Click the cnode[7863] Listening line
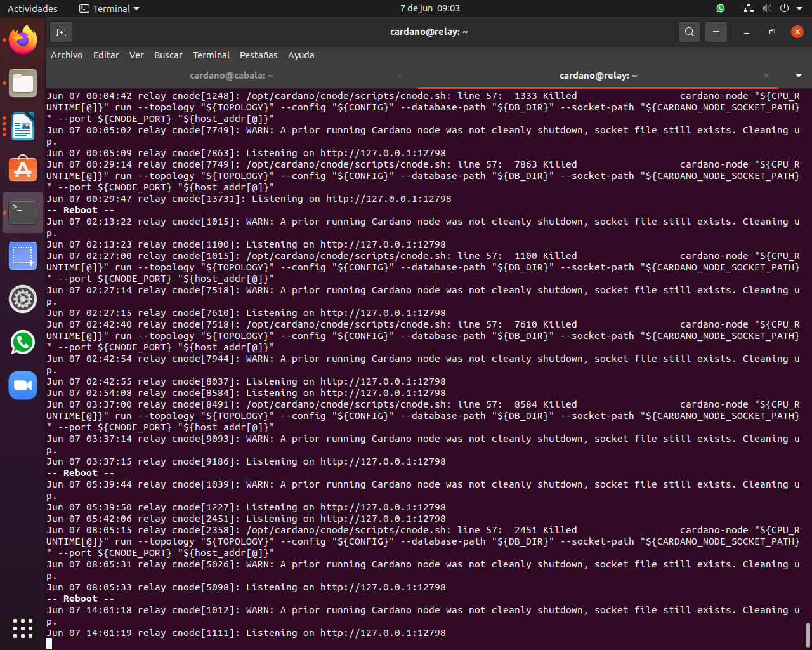This screenshot has width=812, height=650. pyautogui.click(x=246, y=153)
